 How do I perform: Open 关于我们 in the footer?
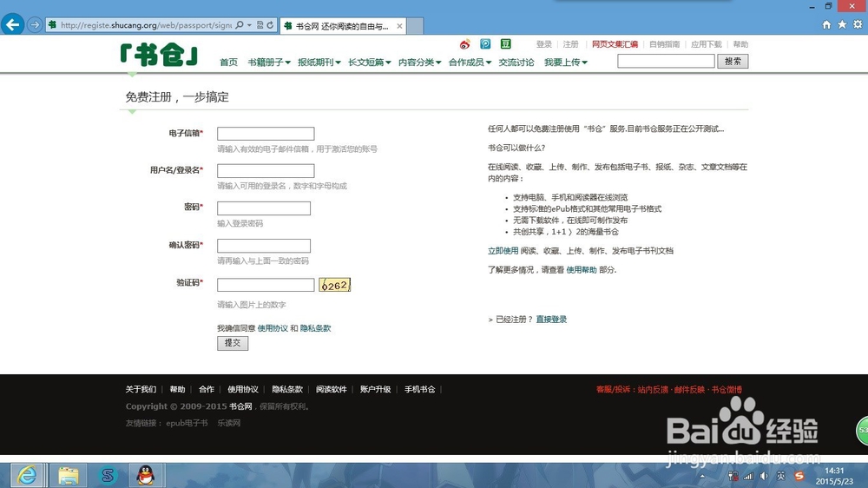coord(141,389)
